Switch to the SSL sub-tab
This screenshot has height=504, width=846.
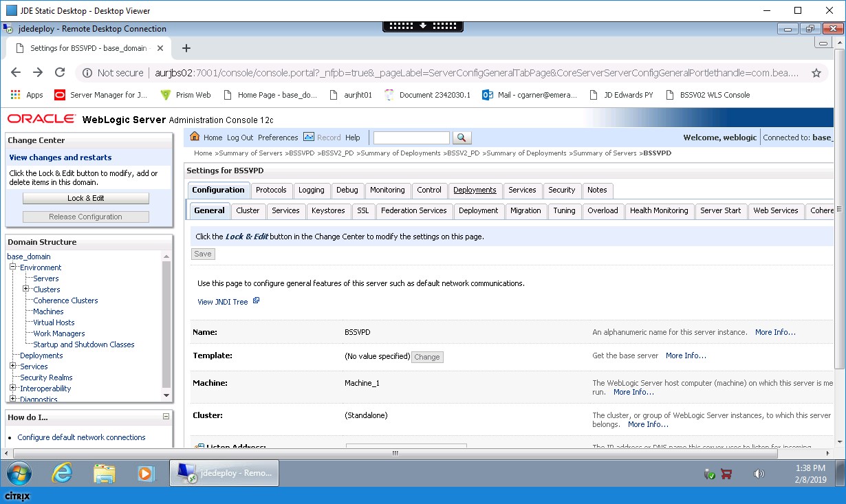tap(363, 210)
